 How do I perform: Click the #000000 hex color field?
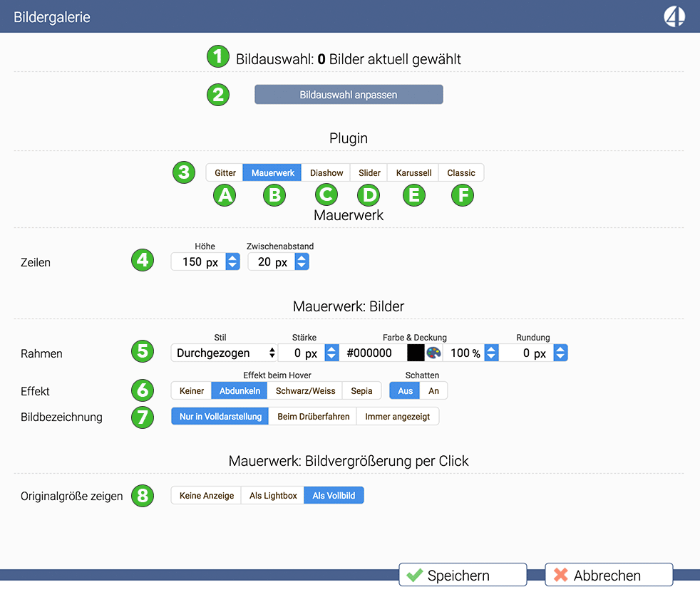coord(372,353)
